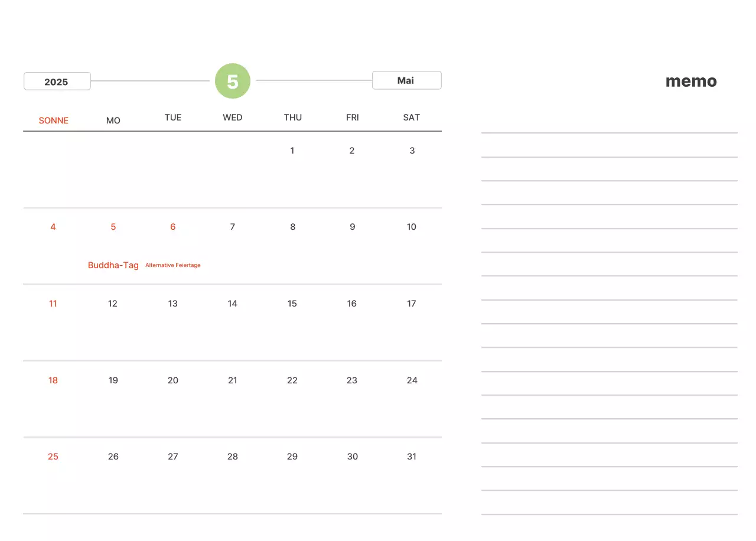The image size is (756, 541).
Task: Select the Mai month box
Action: 406,80
